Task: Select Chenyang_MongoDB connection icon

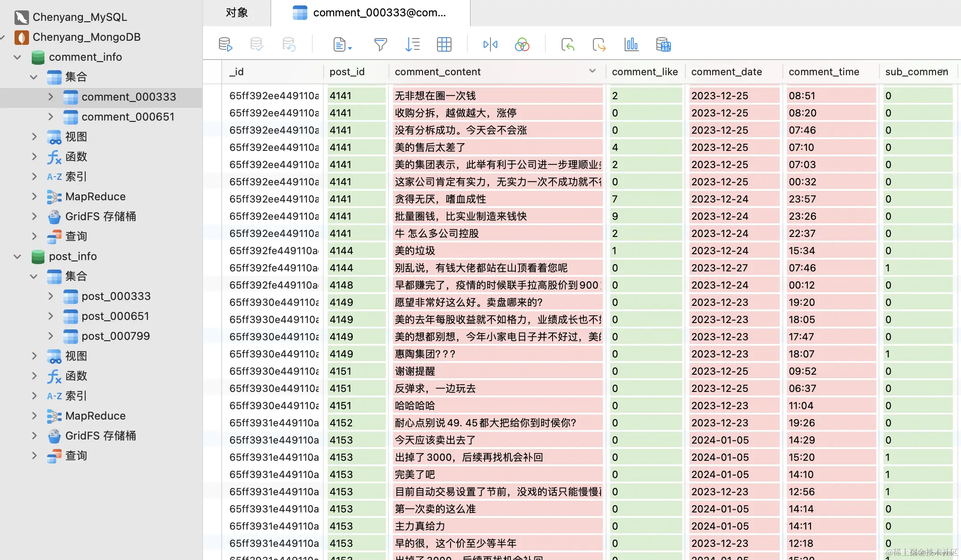Action: [x=21, y=37]
